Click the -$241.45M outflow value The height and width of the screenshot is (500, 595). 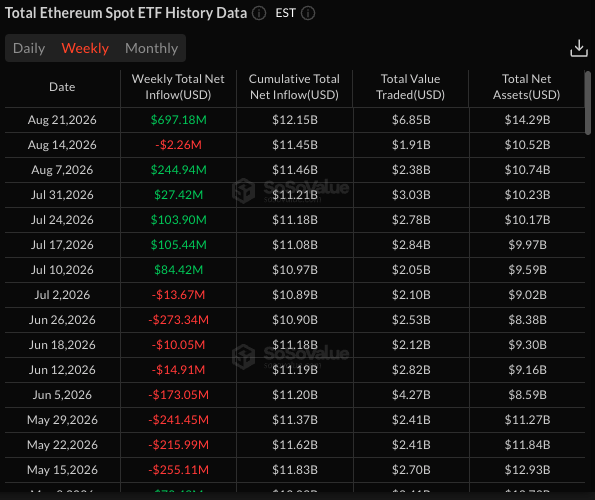[178, 420]
